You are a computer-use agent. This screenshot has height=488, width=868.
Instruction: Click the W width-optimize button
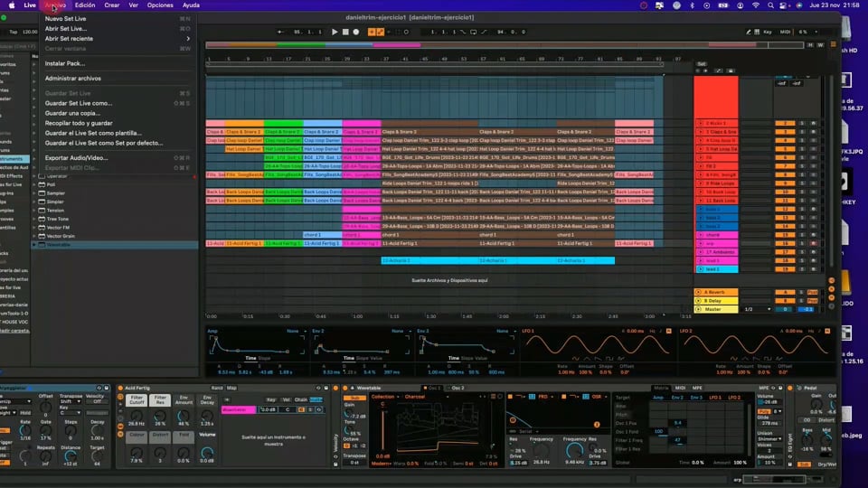[820, 45]
